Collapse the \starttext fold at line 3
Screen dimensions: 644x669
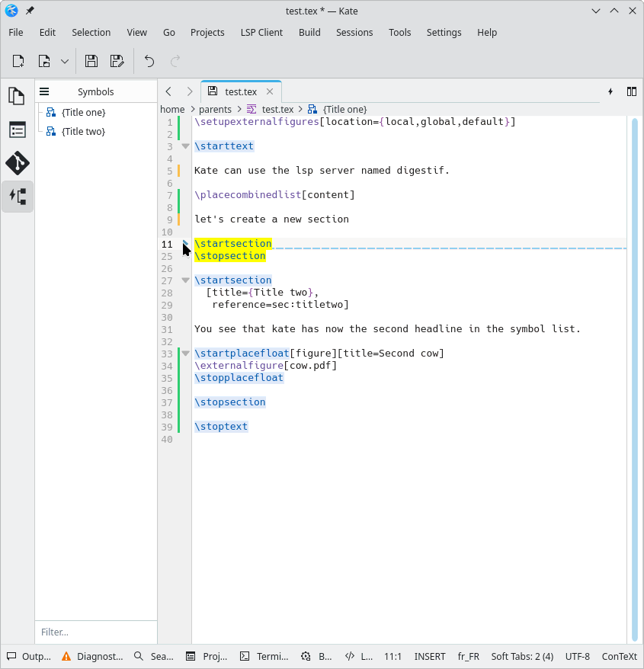[185, 146]
